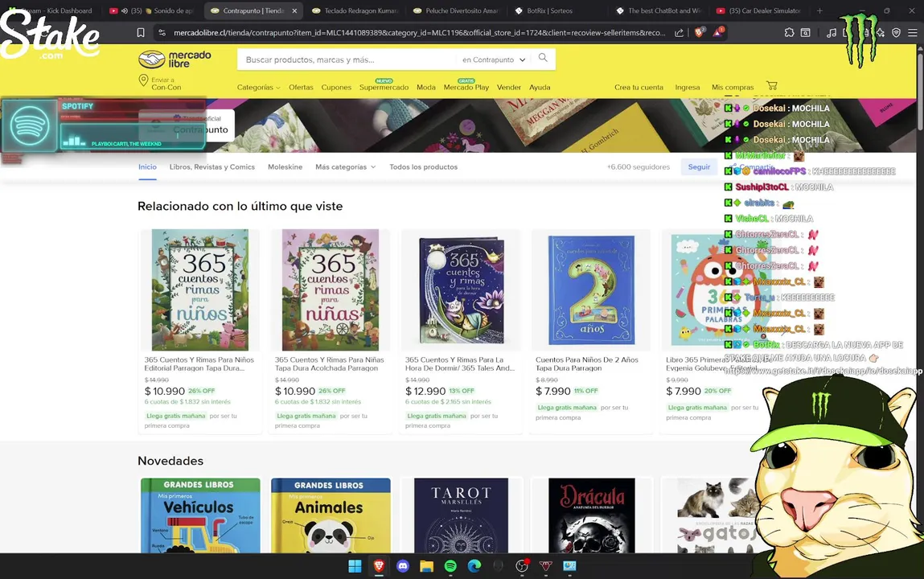This screenshot has height=579, width=924.
Task: Open 'Libros, Revistas y Comics' store section
Action: [212, 166]
